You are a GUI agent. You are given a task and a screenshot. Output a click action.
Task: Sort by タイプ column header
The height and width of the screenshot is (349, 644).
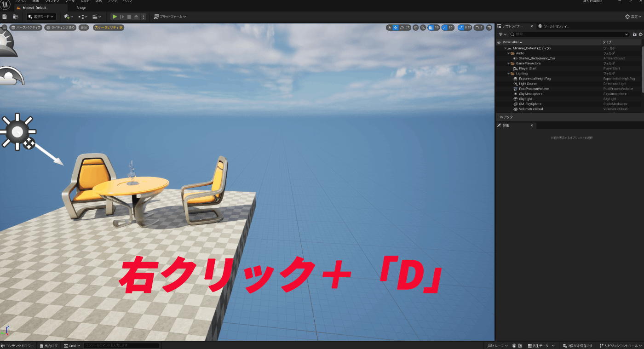tap(607, 42)
